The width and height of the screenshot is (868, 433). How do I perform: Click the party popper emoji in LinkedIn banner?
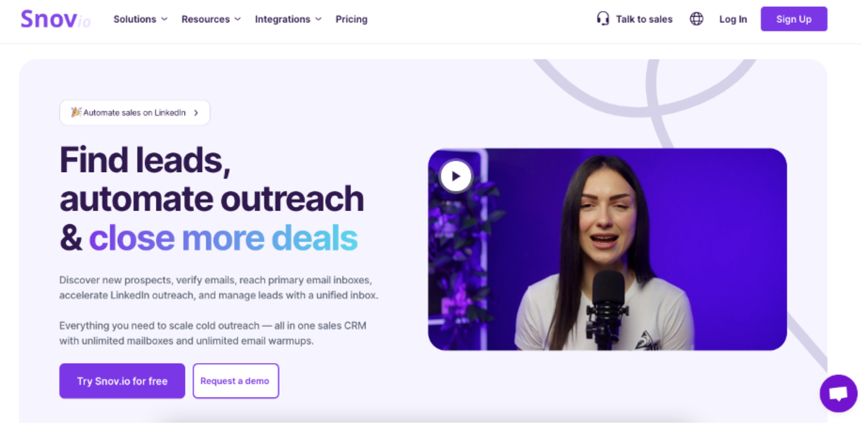pyautogui.click(x=76, y=112)
